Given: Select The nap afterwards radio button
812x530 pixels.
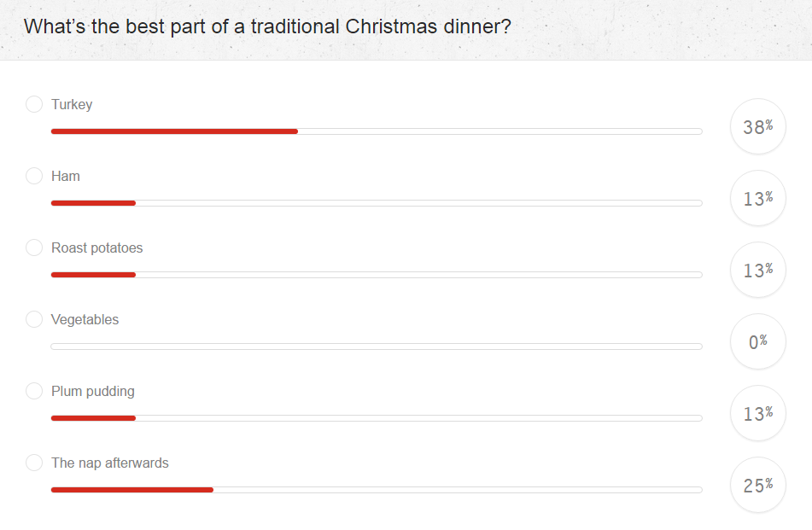Looking at the screenshot, I should pos(34,462).
